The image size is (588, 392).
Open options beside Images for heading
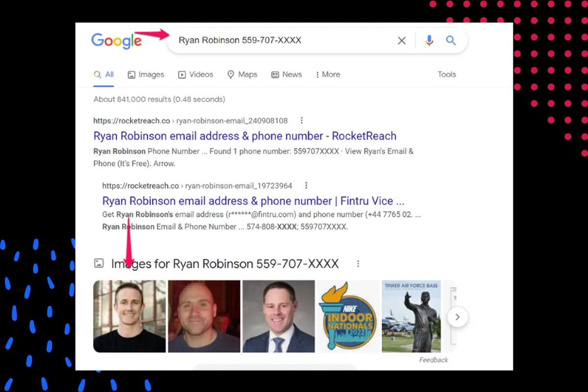point(358,264)
